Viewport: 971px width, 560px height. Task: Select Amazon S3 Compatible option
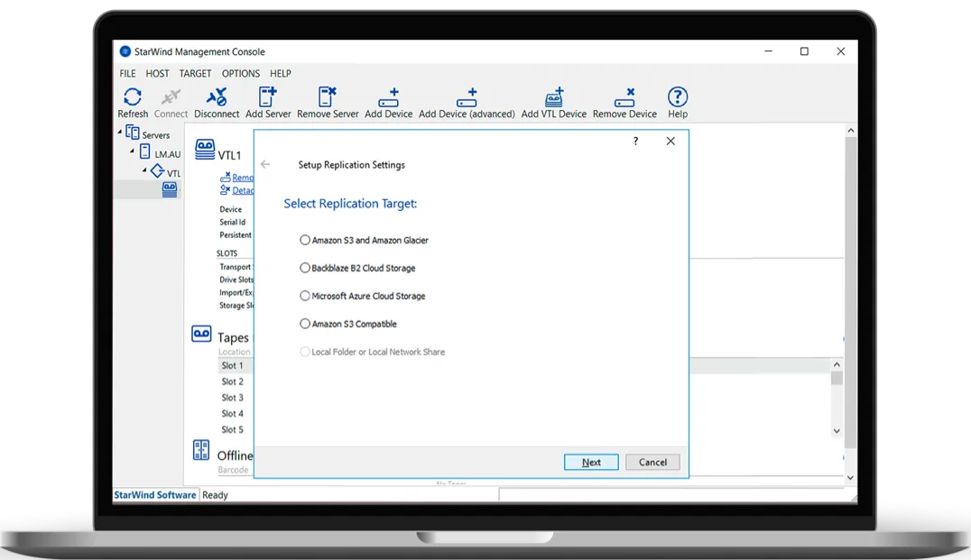305,324
